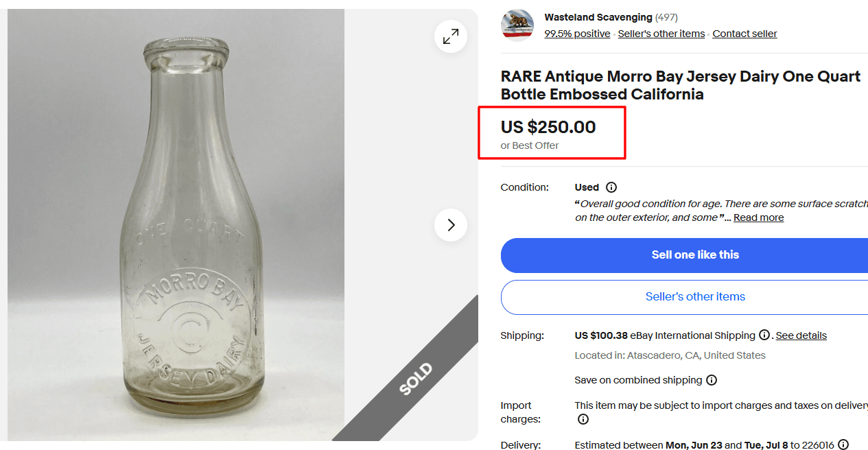Expand the condition description via Read more
The width and height of the screenshot is (868, 450).
(x=758, y=217)
